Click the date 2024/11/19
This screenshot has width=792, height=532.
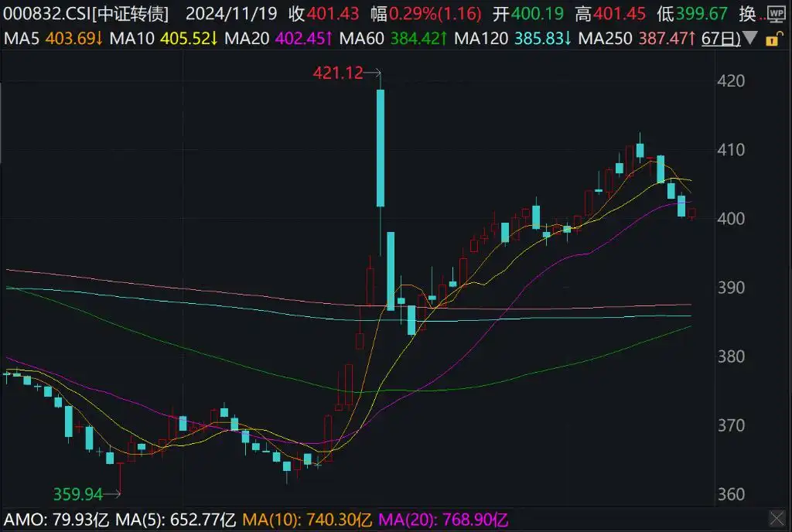[231, 14]
